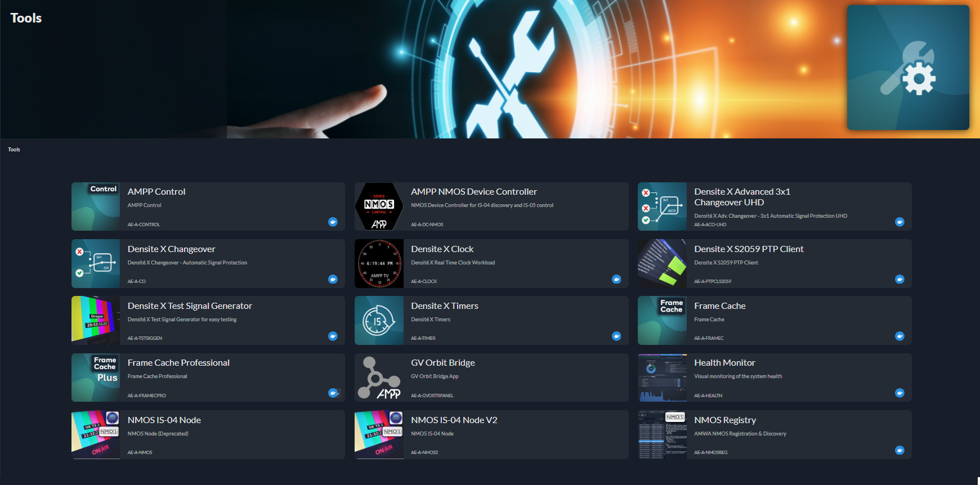Open the NMOS IS-04 Node title
Image resolution: width=980 pixels, height=485 pixels.
(164, 420)
